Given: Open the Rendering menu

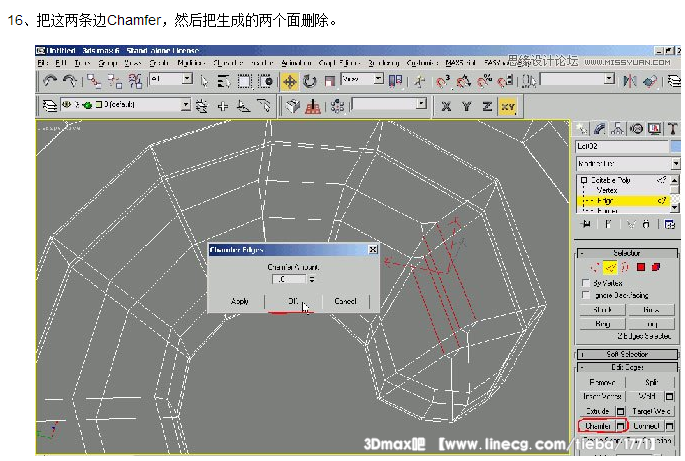Looking at the screenshot, I should pyautogui.click(x=384, y=63).
